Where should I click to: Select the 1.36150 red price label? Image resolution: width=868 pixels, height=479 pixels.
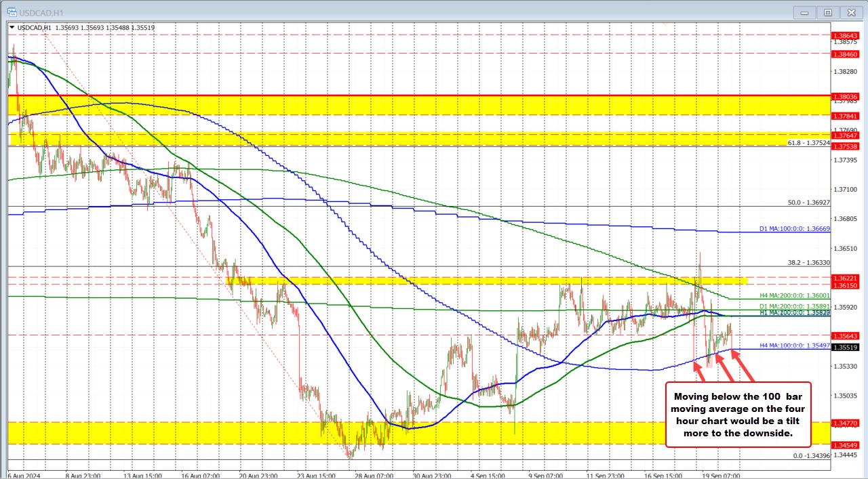[846, 286]
